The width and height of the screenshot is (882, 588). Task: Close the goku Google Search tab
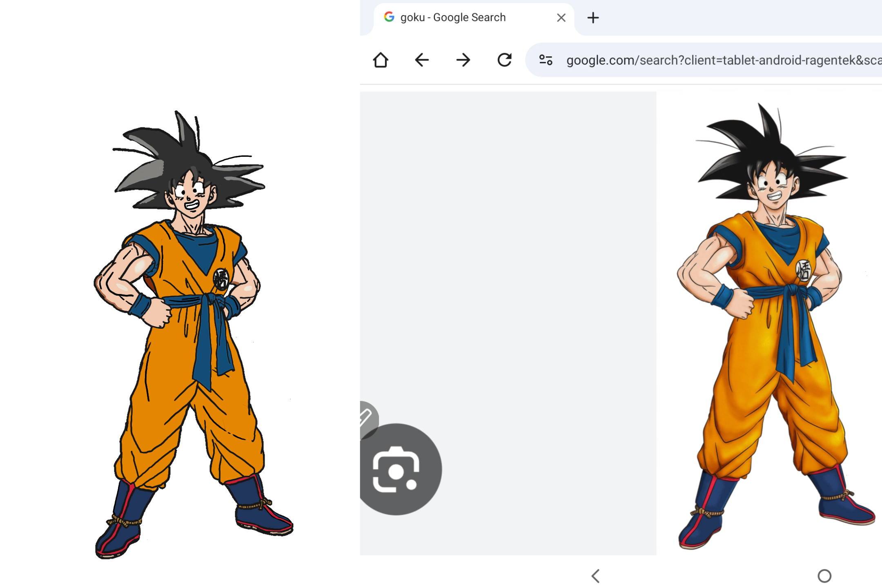pos(561,18)
